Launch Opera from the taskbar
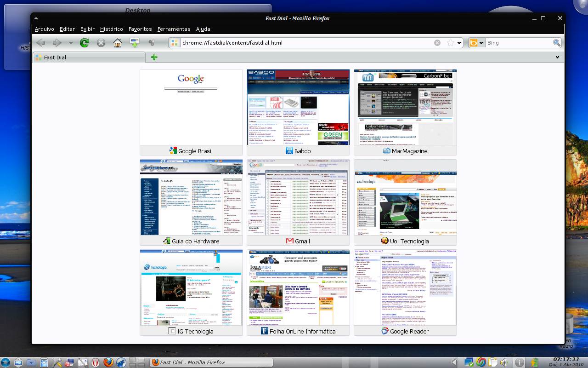This screenshot has height=368, width=588. [x=96, y=362]
